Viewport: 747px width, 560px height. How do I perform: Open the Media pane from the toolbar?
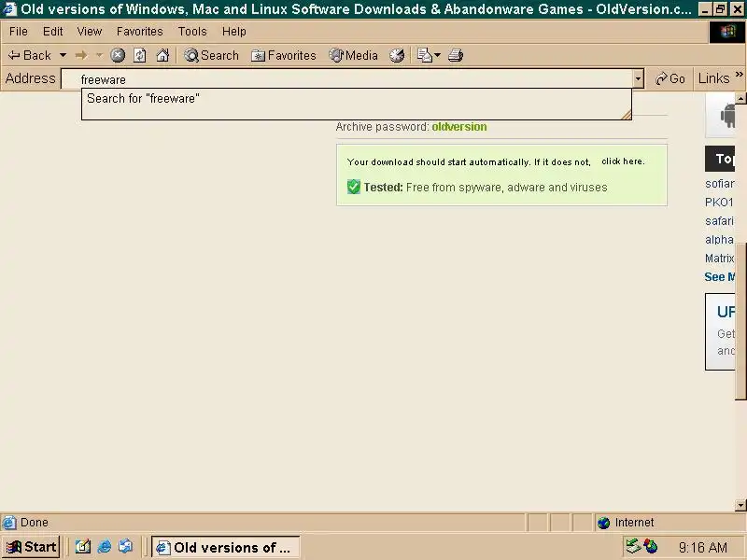pos(354,55)
